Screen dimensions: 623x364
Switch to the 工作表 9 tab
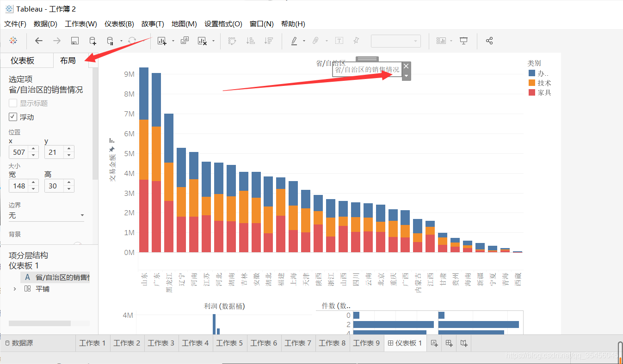tap(366, 343)
